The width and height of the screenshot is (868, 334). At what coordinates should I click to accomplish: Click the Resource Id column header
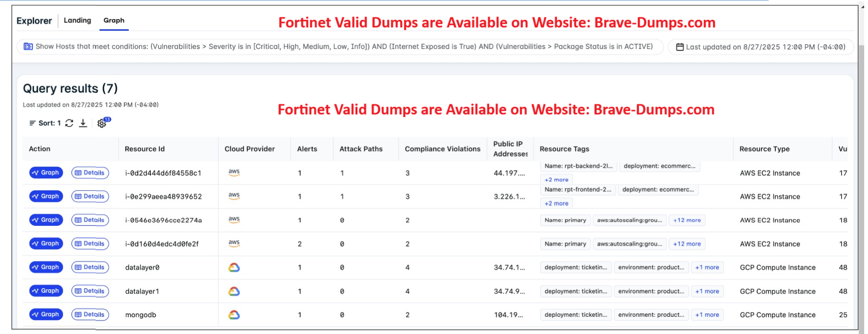coord(145,149)
